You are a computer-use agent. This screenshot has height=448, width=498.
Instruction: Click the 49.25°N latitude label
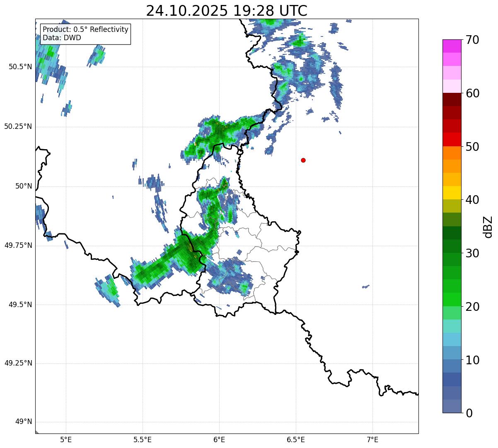(18, 363)
